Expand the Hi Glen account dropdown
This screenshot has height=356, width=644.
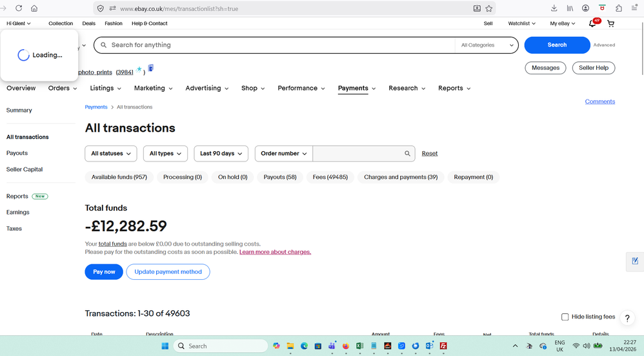coord(19,23)
